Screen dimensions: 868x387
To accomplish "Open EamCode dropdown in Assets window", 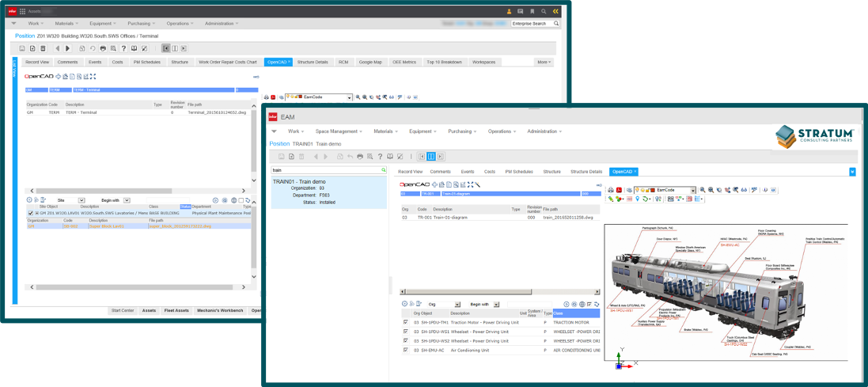I will coord(349,97).
